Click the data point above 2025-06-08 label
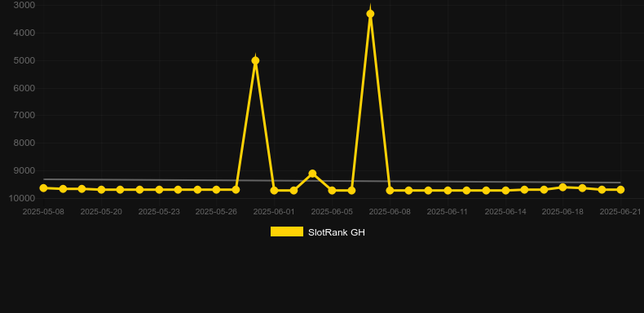Viewport: 644px width, 313px height. click(390, 191)
